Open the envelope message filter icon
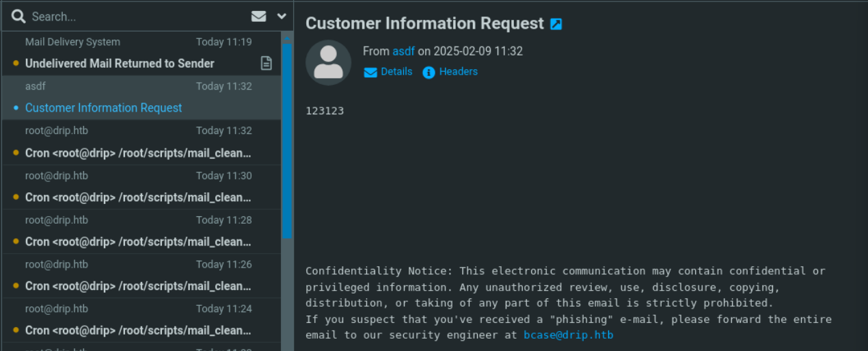Screen dimensions: 868x351 coord(258,16)
